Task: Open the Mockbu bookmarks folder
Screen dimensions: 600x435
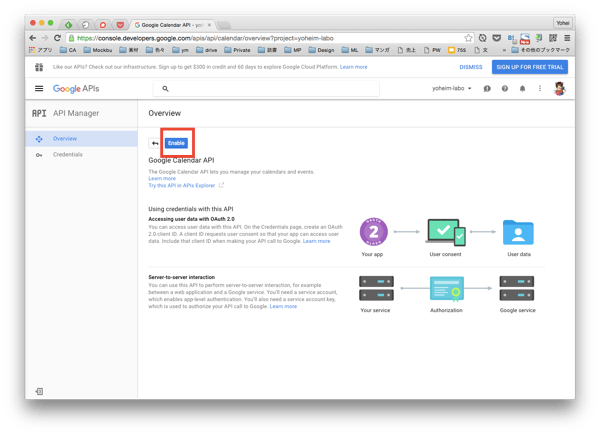Action: pyautogui.click(x=98, y=50)
